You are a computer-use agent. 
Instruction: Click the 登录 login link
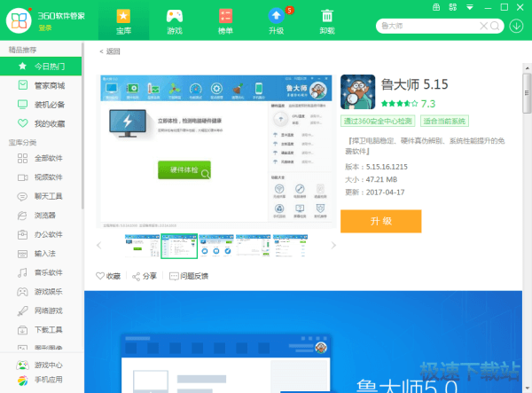click(45, 28)
